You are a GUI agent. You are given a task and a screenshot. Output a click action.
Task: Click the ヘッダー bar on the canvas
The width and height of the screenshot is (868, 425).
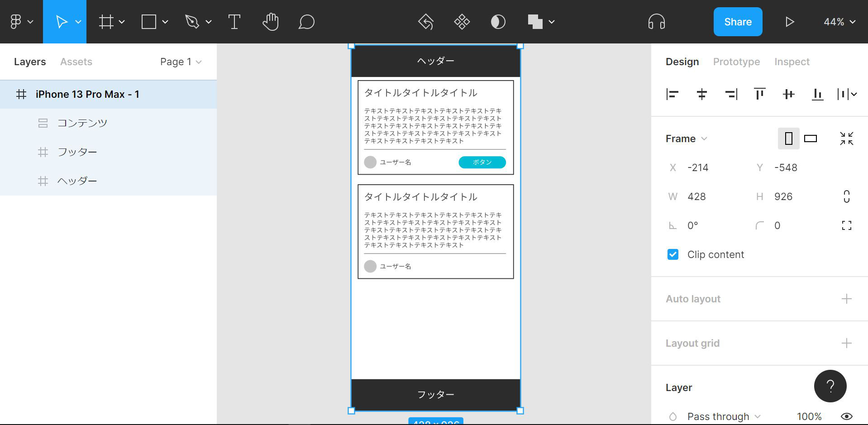(x=435, y=61)
